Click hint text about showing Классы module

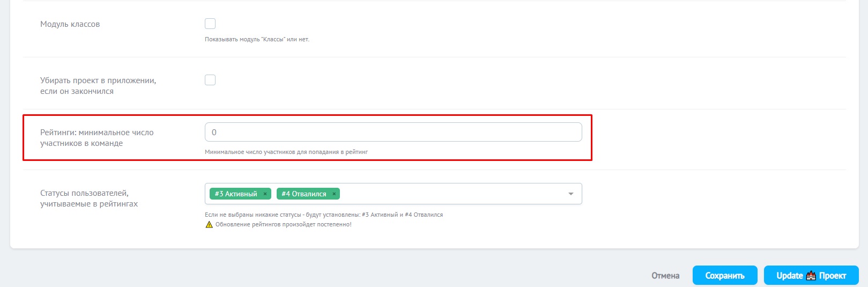[257, 39]
